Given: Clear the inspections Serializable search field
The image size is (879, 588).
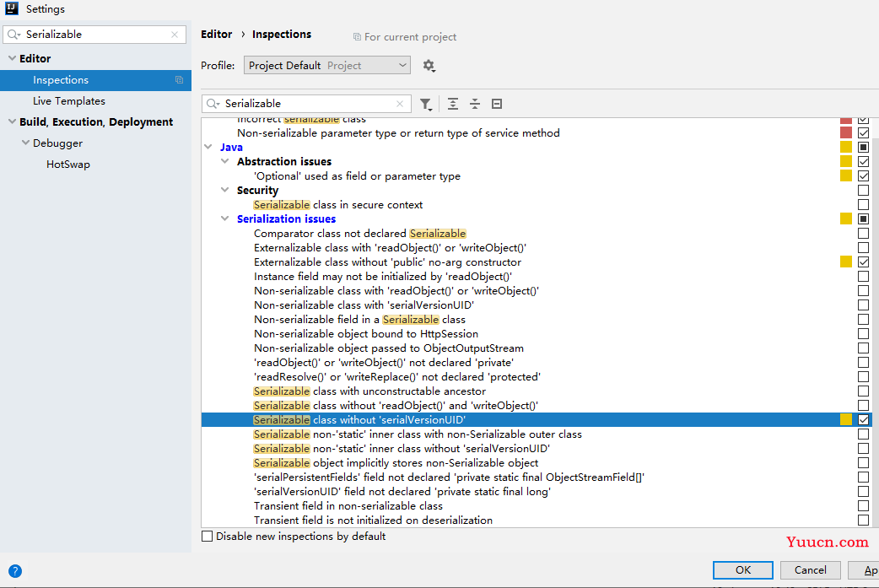Looking at the screenshot, I should tap(400, 104).
